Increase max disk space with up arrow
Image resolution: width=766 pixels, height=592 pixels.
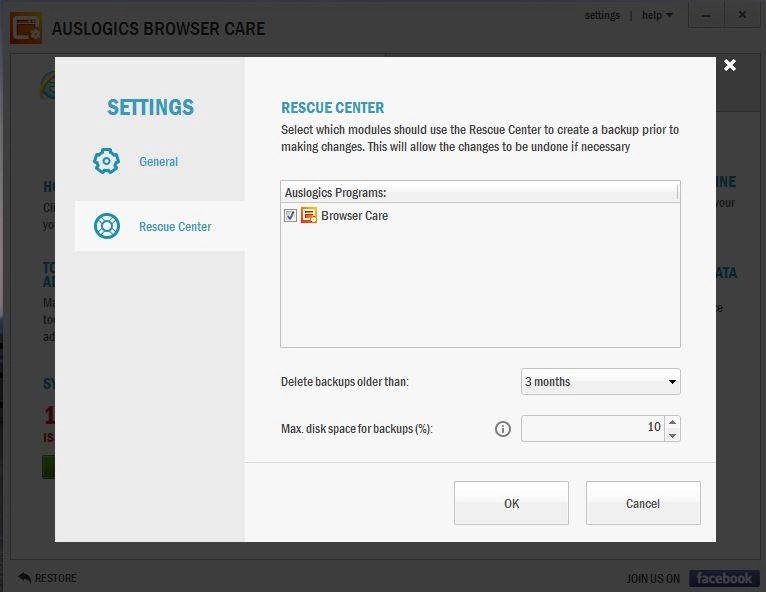673,423
